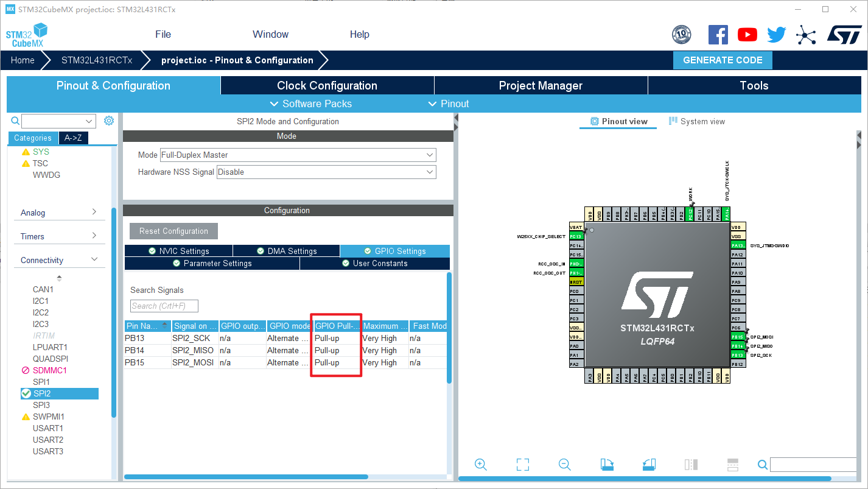Rotate the chip view counterclockwise

pos(648,464)
